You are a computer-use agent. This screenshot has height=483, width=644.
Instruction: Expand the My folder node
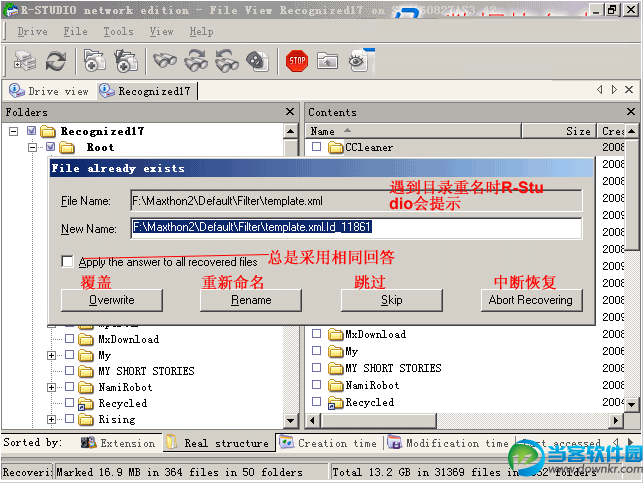click(x=51, y=355)
